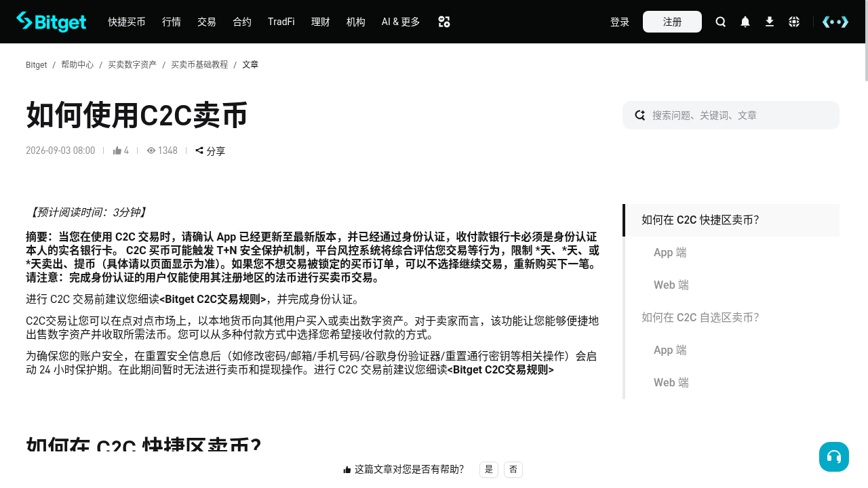Go to 买卖数字资产 breadcrumb
The image size is (868, 488).
click(132, 64)
